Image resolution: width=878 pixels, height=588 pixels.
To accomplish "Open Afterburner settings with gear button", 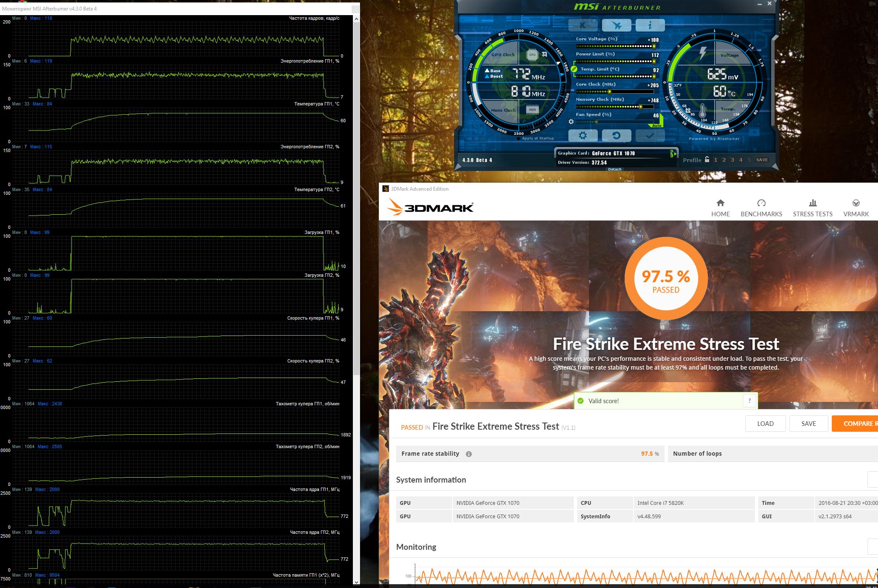I will click(x=582, y=136).
